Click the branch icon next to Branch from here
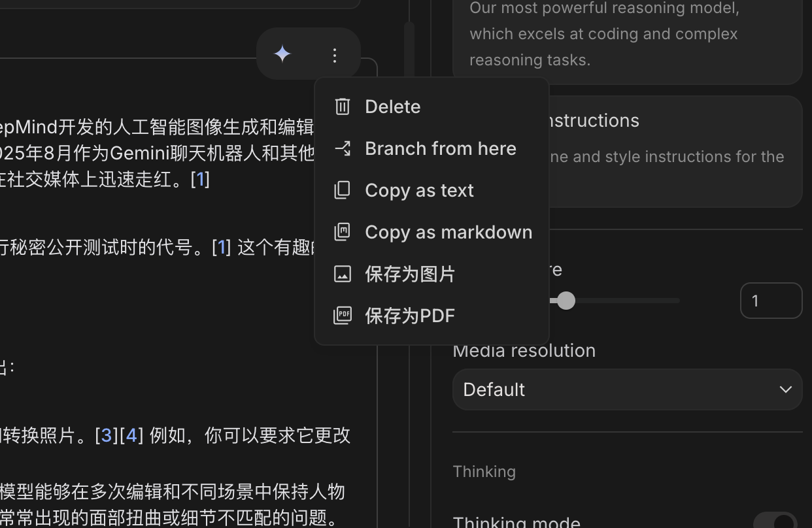Viewport: 812px width, 528px height. (343, 148)
